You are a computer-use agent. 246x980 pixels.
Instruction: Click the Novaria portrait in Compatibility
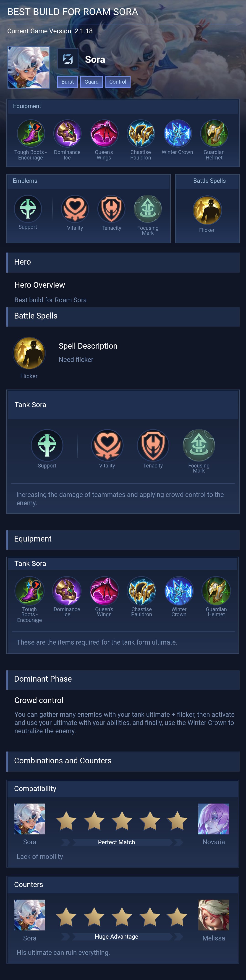pyautogui.click(x=214, y=819)
